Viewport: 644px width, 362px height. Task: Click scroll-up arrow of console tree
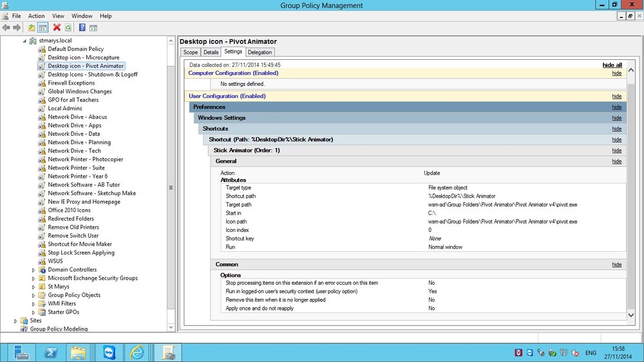[171, 41]
